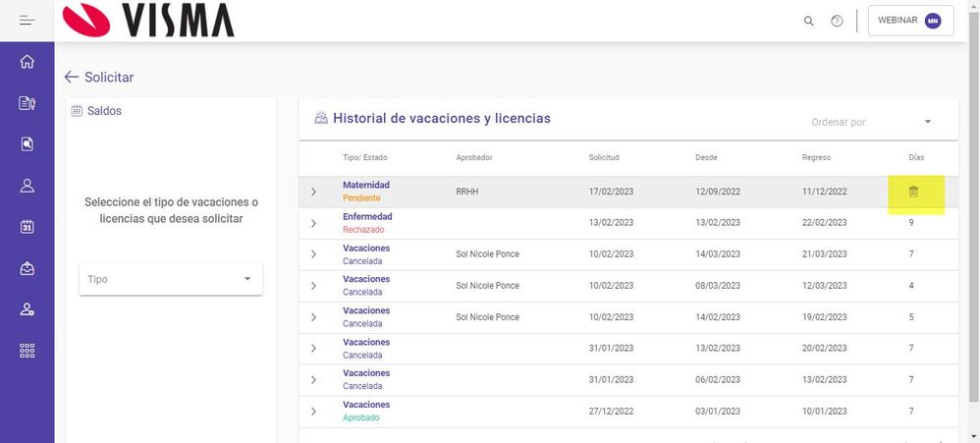Expand the Enfermedad Rechazado row
Image resolution: width=980 pixels, height=443 pixels.
[314, 223]
